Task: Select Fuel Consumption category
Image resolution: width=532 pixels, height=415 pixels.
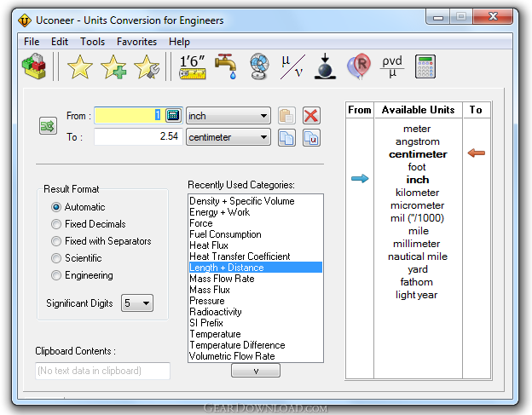Action: tap(256, 234)
